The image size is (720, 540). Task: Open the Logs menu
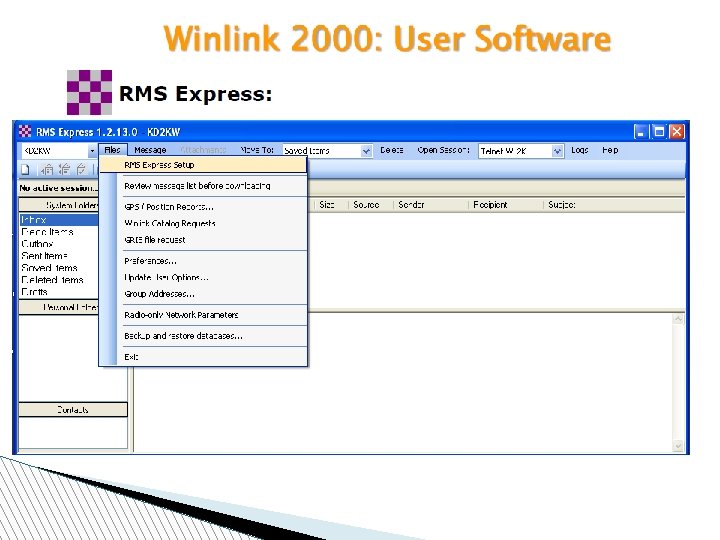coord(579,150)
